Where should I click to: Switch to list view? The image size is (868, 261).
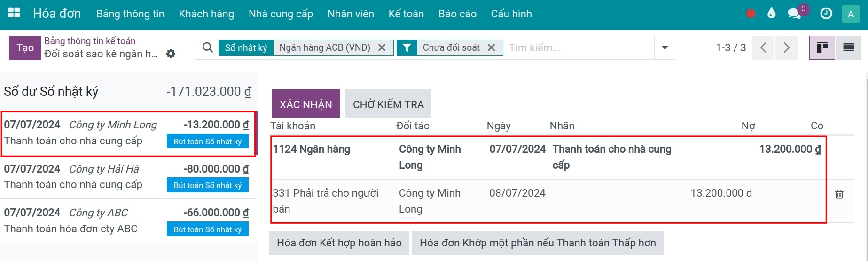coord(848,47)
